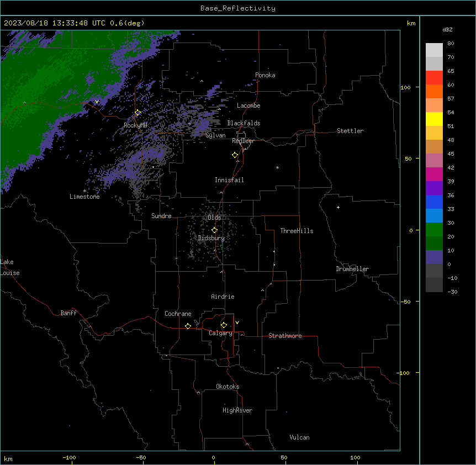
Task: Click the yellow diamond marker above RockyMH
Action: [x=137, y=112]
